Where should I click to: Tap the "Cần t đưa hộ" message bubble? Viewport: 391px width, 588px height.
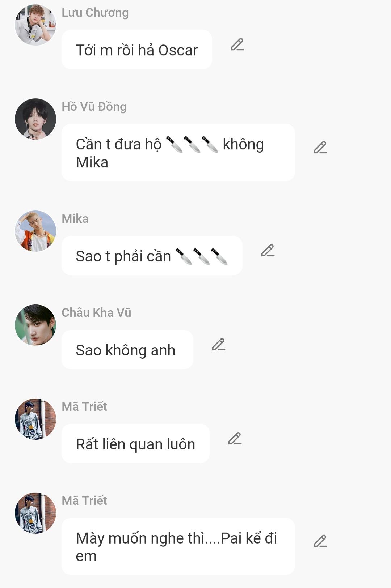coord(178,153)
